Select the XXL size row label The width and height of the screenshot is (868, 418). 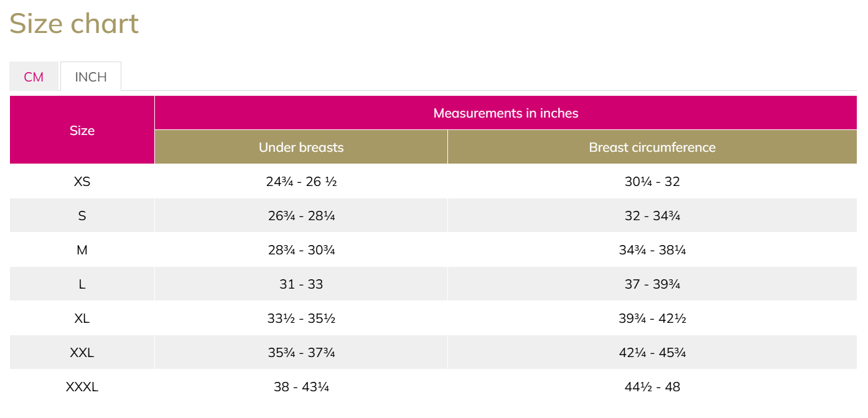point(82,353)
